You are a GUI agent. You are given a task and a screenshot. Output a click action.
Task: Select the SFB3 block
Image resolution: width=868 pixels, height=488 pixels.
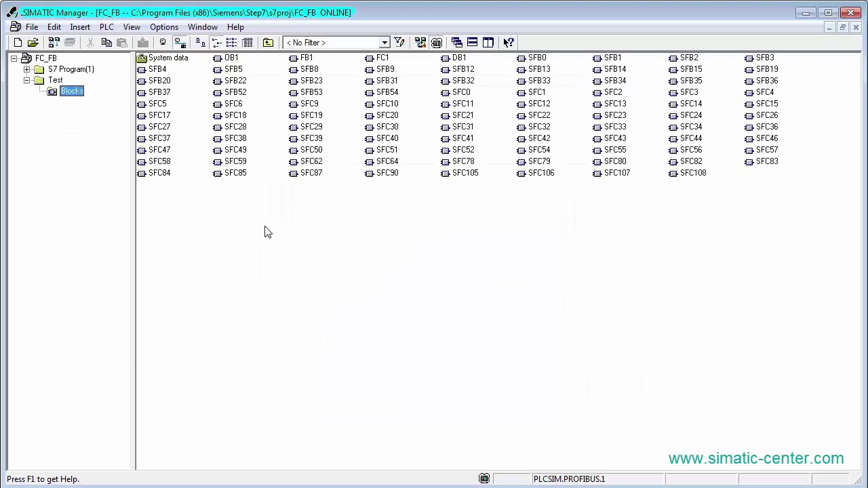[759, 58]
